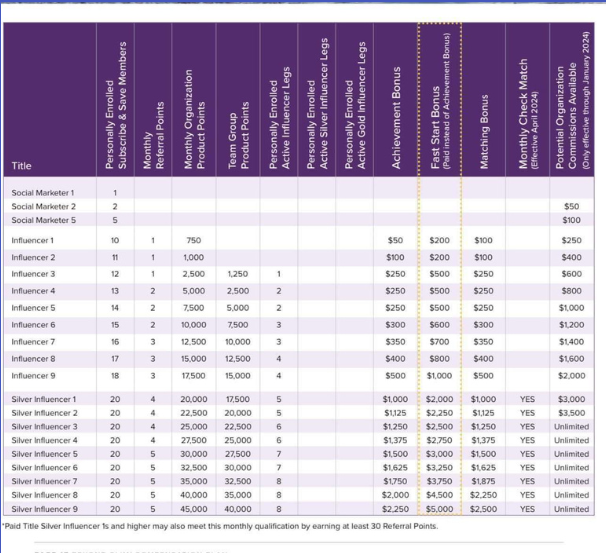
Task: Click the "Title" column header
Action: tap(21, 166)
